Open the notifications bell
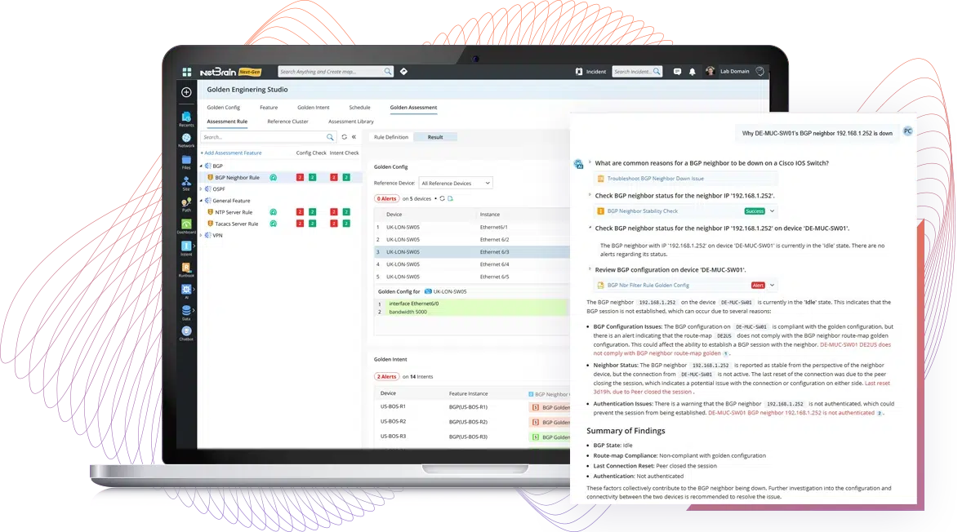 693,72
